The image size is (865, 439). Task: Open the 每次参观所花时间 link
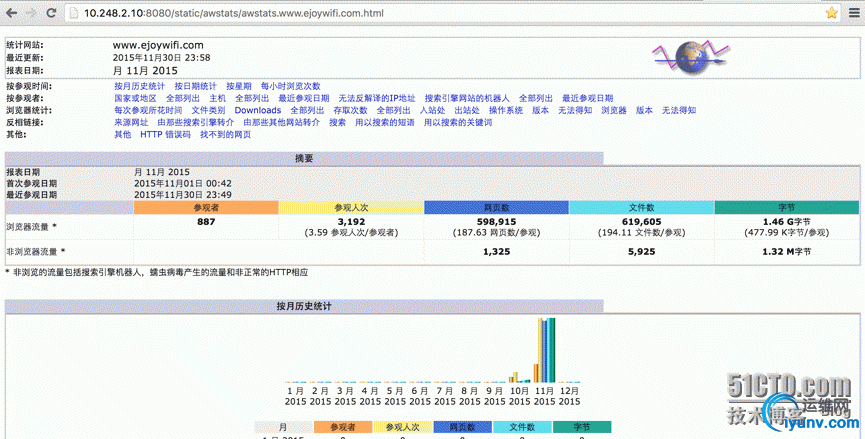coord(148,110)
